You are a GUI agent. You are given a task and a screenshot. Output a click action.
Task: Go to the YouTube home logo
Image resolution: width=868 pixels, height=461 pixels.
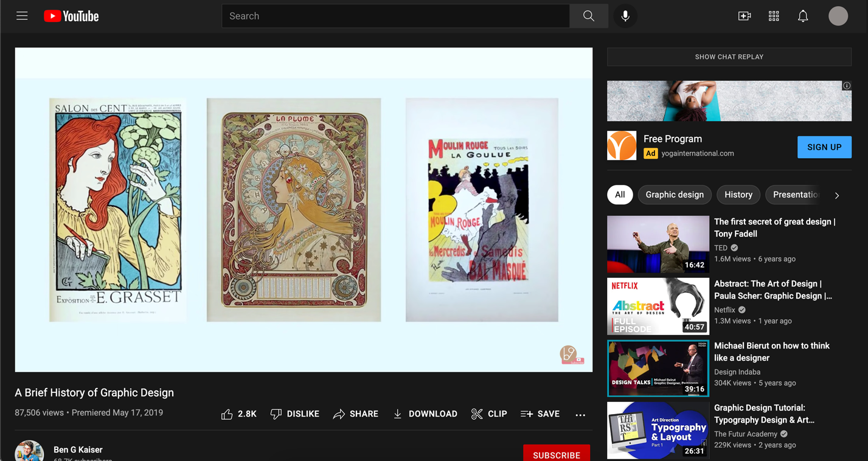tap(71, 16)
